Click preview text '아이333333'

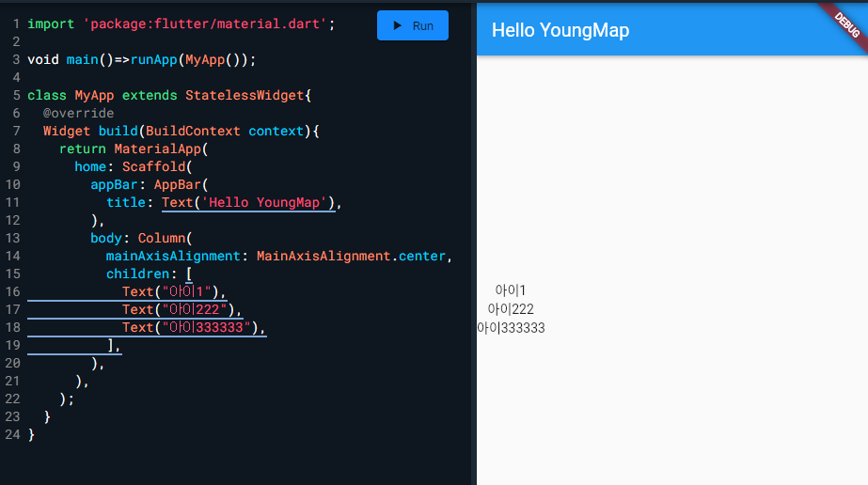tap(511, 328)
